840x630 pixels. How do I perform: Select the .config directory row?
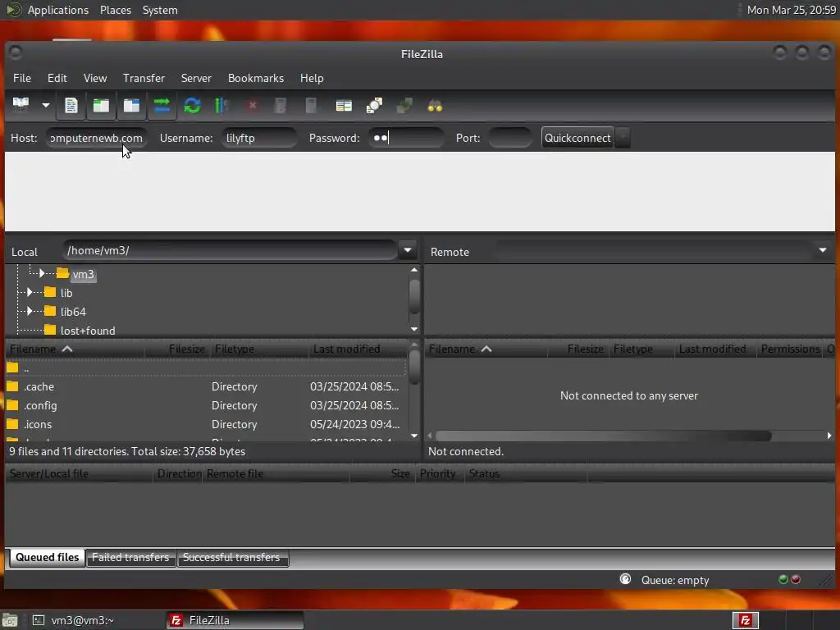point(206,405)
